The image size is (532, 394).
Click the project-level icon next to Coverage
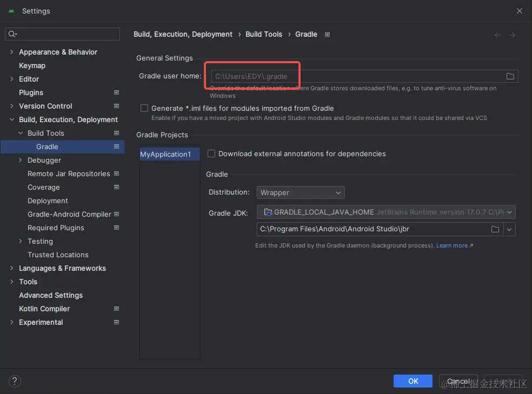(x=116, y=187)
